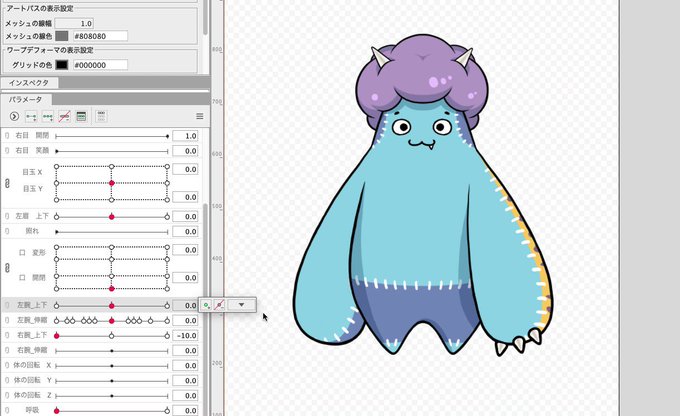This screenshot has width=680, height=416.
Task: Click the round arrow icon in parameter toolbar
Action: pyautogui.click(x=14, y=116)
